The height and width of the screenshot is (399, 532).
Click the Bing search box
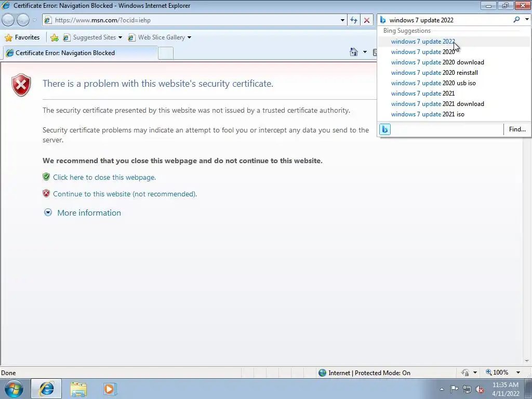pyautogui.click(x=449, y=20)
